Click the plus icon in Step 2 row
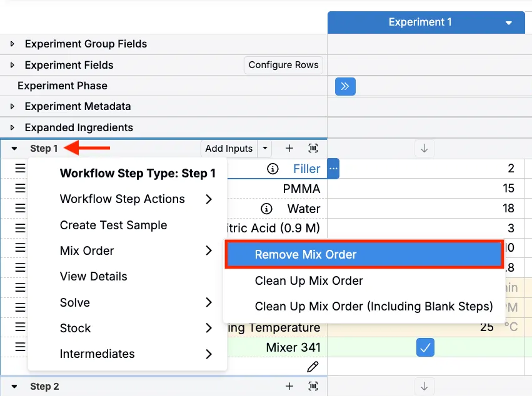Viewport: 532px width, 396px height. pyautogui.click(x=289, y=387)
